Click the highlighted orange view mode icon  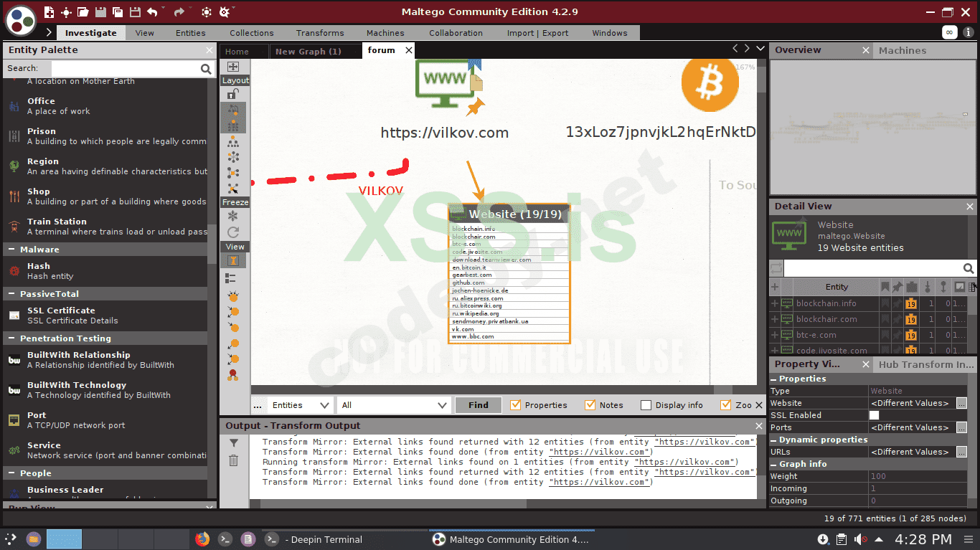pyautogui.click(x=233, y=261)
